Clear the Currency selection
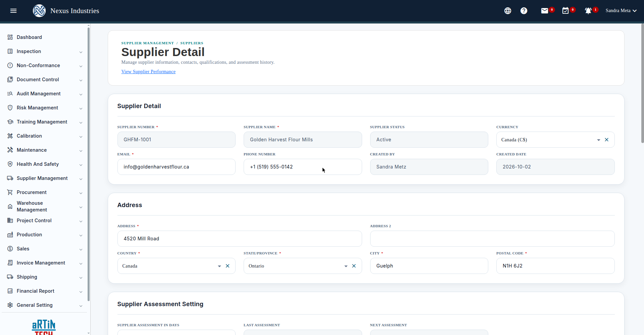The width and height of the screenshot is (644, 335). (606, 140)
